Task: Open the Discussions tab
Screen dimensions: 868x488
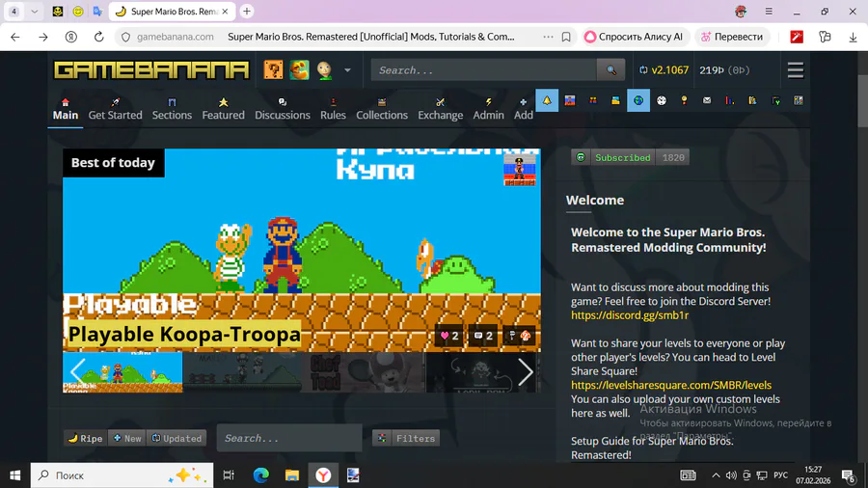Action: (283, 108)
